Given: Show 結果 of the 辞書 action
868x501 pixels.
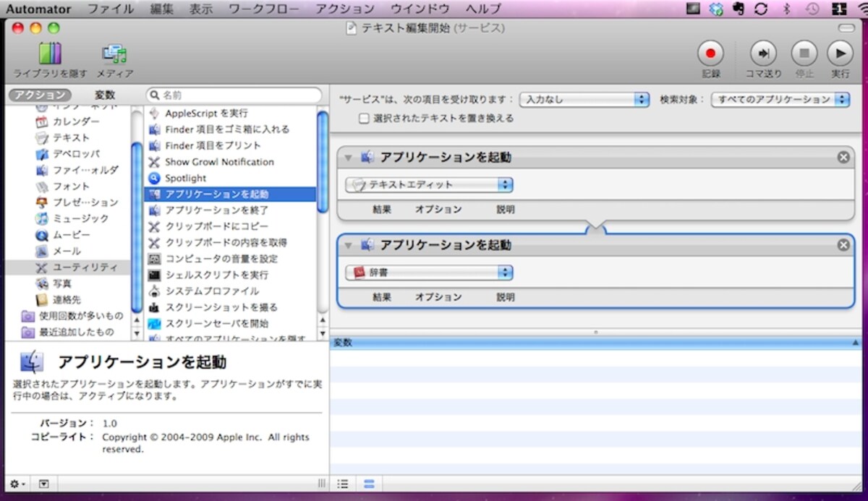Looking at the screenshot, I should coord(382,297).
